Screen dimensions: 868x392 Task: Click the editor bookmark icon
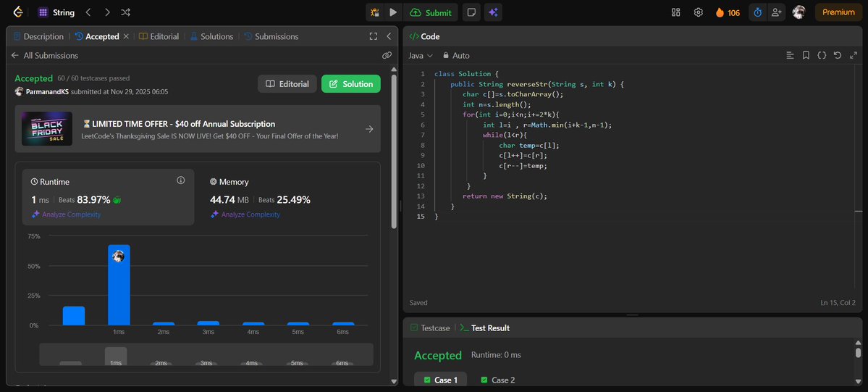point(806,56)
